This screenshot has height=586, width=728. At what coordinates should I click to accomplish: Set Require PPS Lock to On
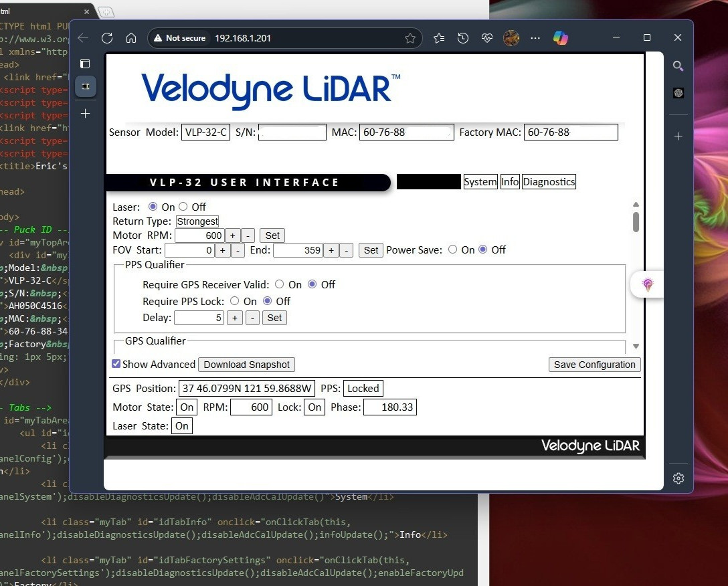point(234,301)
